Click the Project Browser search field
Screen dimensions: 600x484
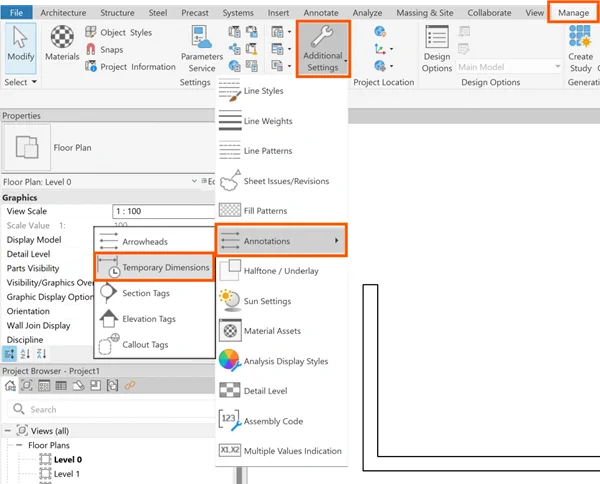pyautogui.click(x=112, y=409)
